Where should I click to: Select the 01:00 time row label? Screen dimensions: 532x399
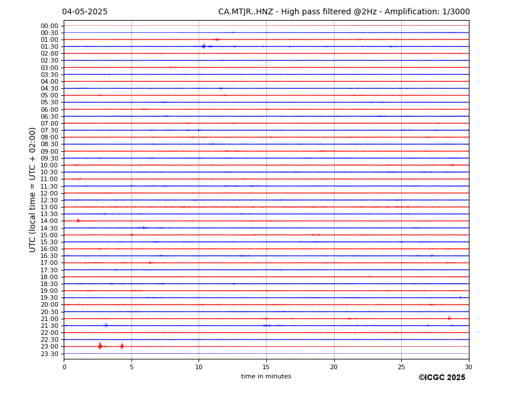(x=49, y=40)
